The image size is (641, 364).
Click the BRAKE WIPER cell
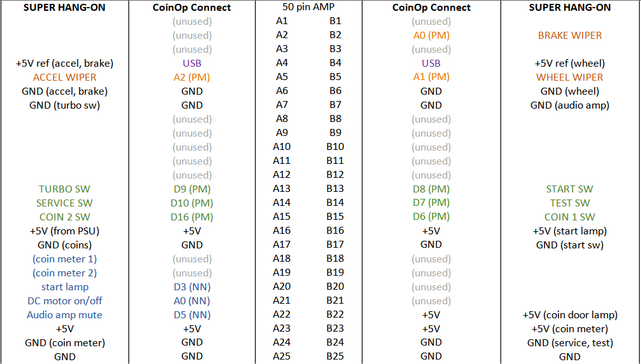click(569, 36)
